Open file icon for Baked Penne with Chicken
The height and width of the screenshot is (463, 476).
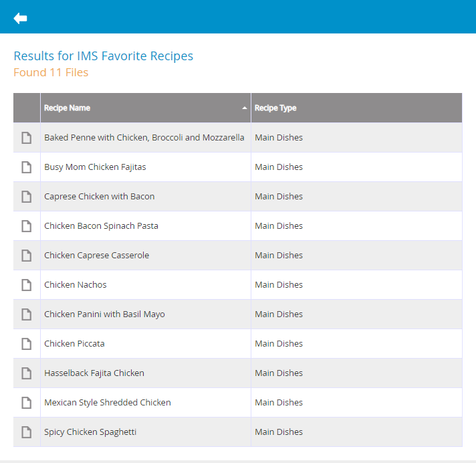coord(27,138)
